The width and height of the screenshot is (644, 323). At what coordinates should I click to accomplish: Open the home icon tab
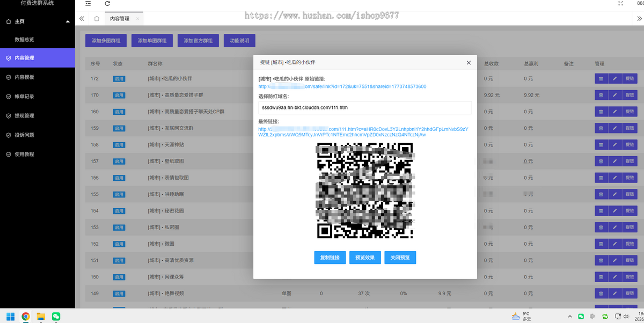coord(97,18)
